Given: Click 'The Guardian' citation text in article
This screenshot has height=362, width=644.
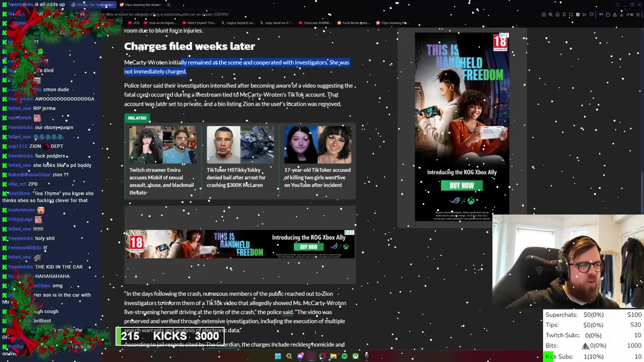Looking at the screenshot, I should coord(222,345).
